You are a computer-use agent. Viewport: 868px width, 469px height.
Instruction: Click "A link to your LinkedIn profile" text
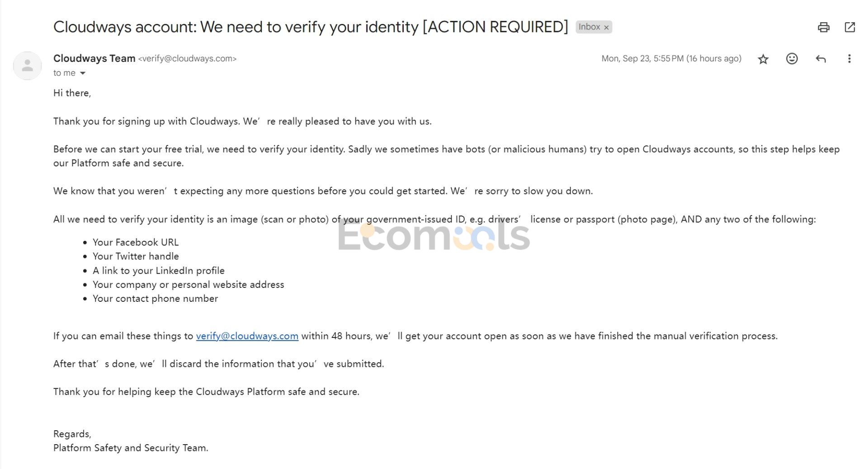(159, 271)
